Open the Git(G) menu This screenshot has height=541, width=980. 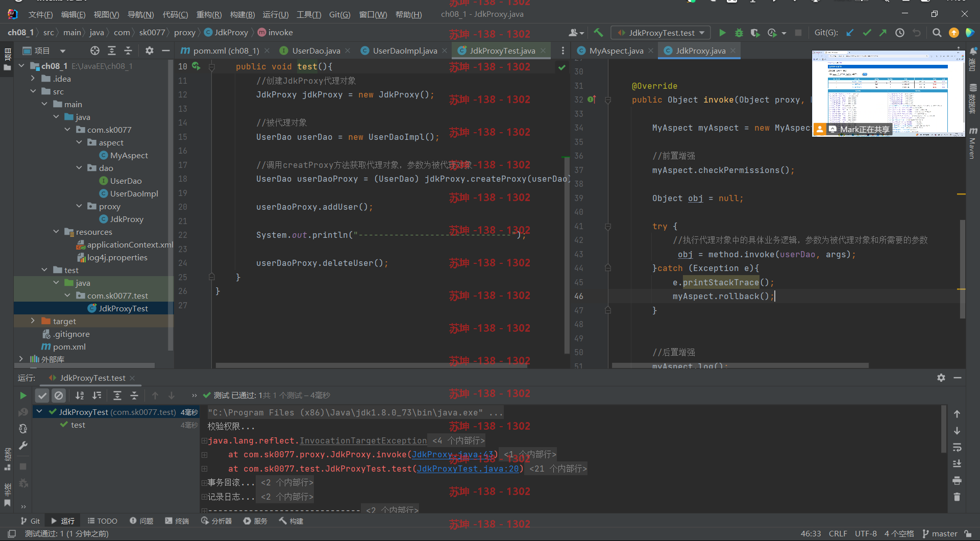339,14
